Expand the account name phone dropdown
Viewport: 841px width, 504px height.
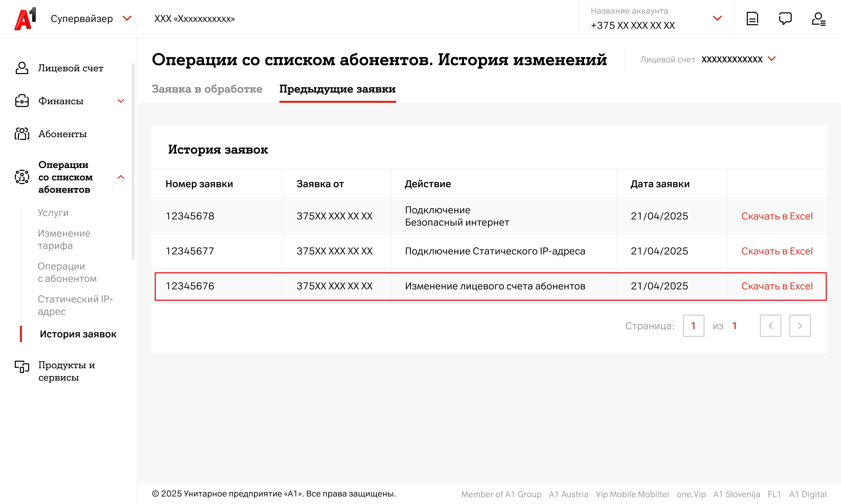coord(717,18)
